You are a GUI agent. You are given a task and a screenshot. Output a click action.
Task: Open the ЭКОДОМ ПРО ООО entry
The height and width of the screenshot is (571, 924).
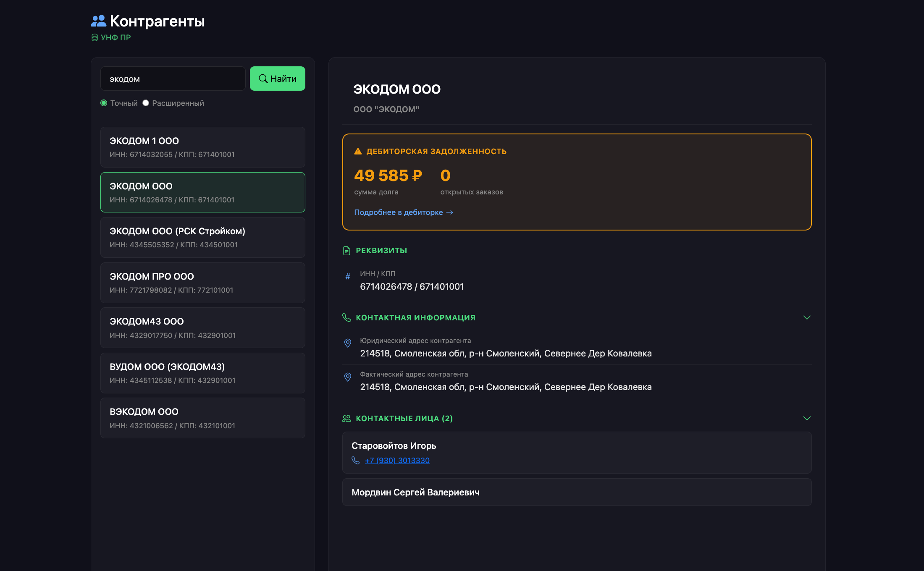[x=202, y=282]
